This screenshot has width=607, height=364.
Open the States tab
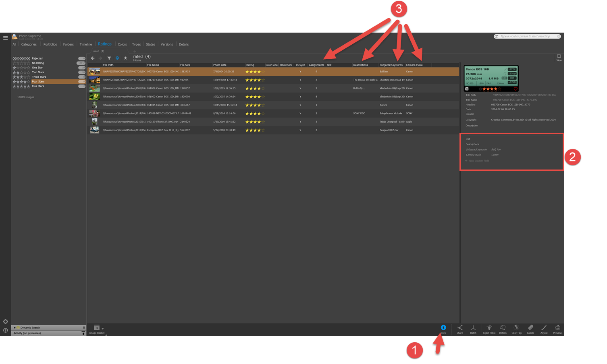pos(150,44)
